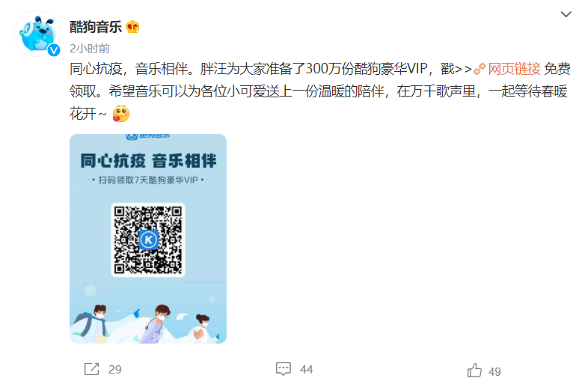Open the 酷狗音乐 account name
The image size is (588, 387).
(x=96, y=27)
